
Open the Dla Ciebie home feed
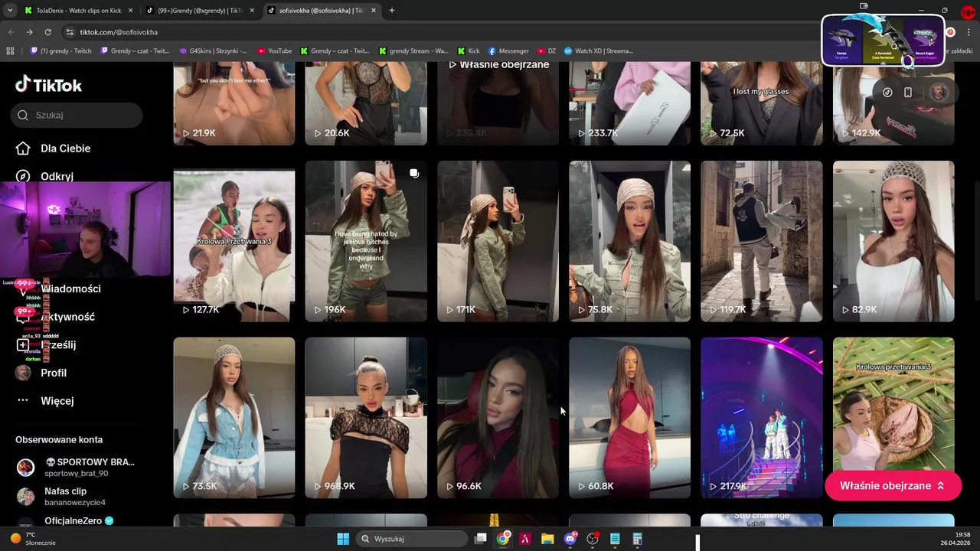pyautogui.click(x=54, y=148)
